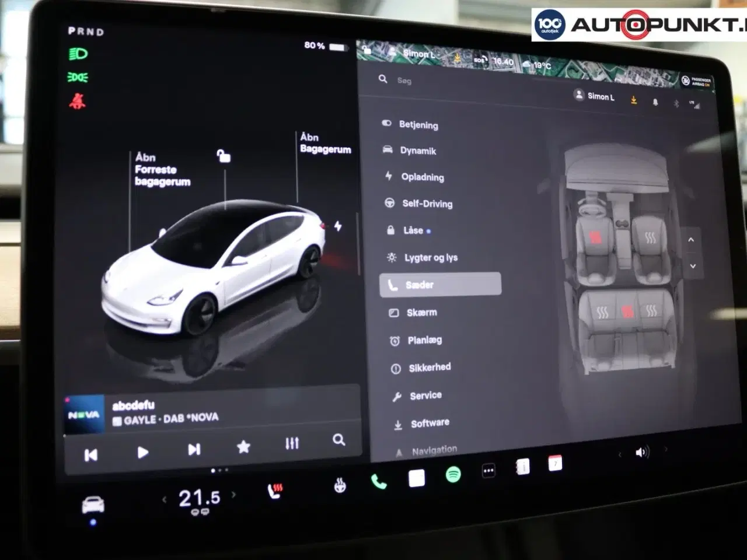Open the Opladning settings menu
Image resolution: width=747 pixels, height=560 pixels.
coord(414,177)
